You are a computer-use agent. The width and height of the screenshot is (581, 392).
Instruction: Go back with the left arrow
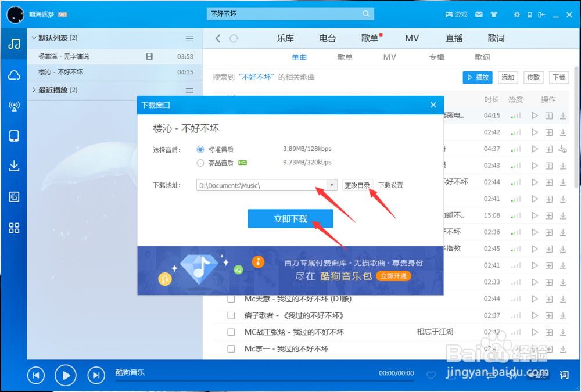coord(218,38)
